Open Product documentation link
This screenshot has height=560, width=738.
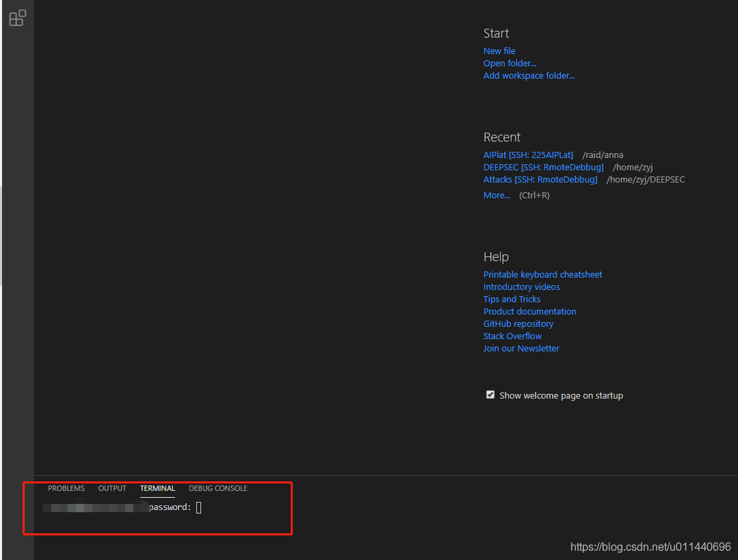pos(529,311)
